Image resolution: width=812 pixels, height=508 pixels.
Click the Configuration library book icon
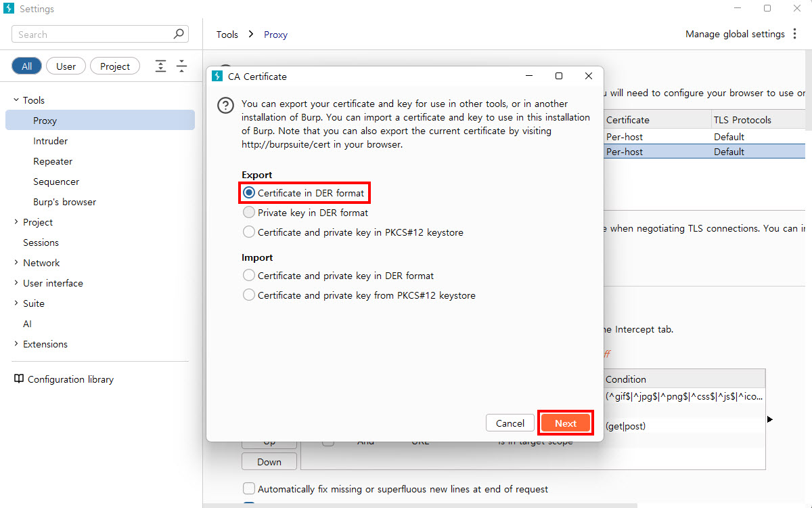[19, 379]
